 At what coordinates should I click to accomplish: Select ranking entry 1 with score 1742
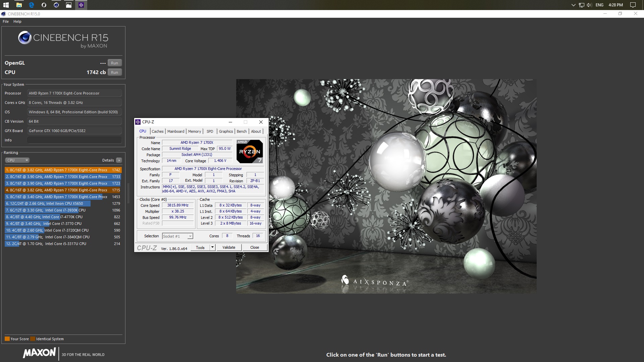[63, 170]
